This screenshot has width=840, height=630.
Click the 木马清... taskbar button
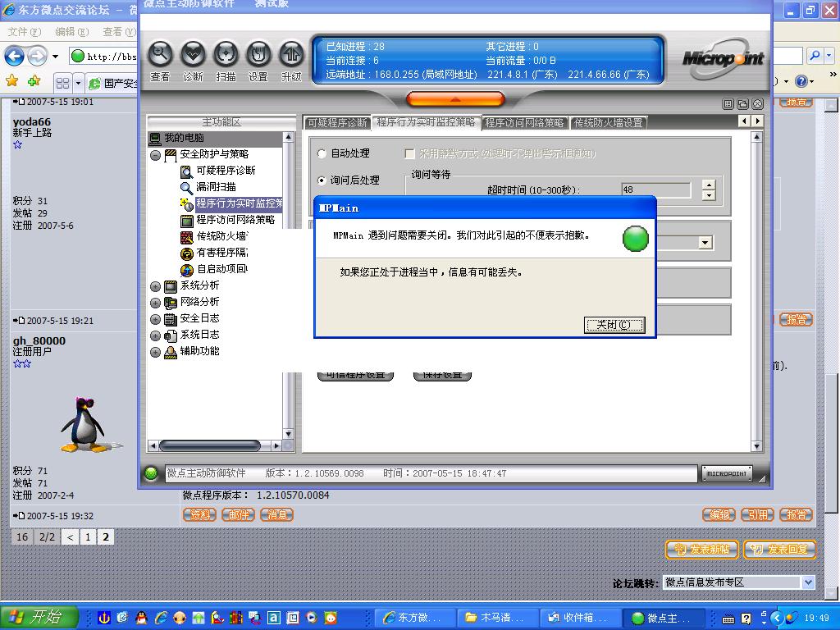[x=498, y=618]
